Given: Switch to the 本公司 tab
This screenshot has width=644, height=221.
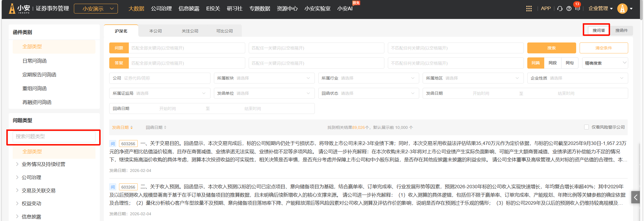Looking at the screenshot, I should coord(156,31).
